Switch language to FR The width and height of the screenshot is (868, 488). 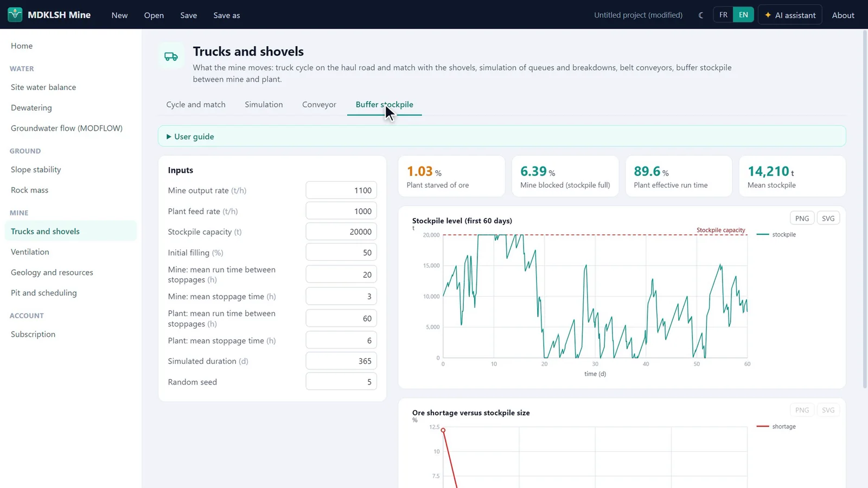pyautogui.click(x=723, y=15)
